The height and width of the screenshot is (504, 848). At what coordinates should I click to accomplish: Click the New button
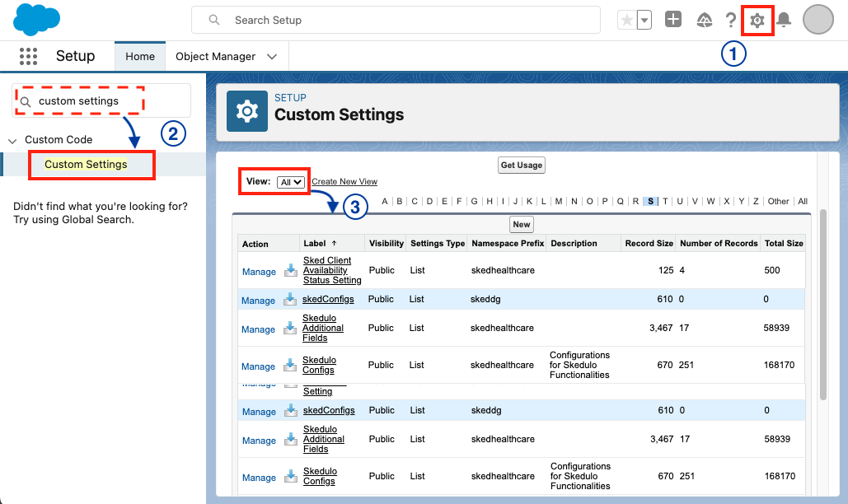tap(522, 224)
